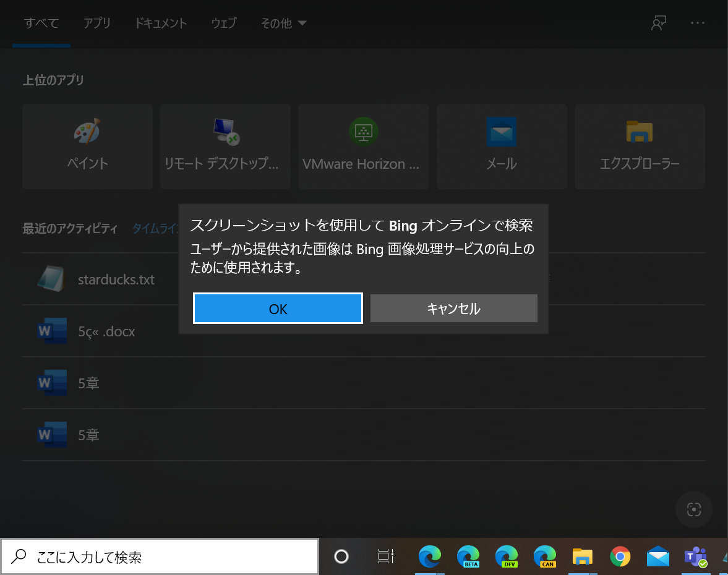Launch Edge Dev from taskbar
728x575 pixels.
[x=506, y=556]
